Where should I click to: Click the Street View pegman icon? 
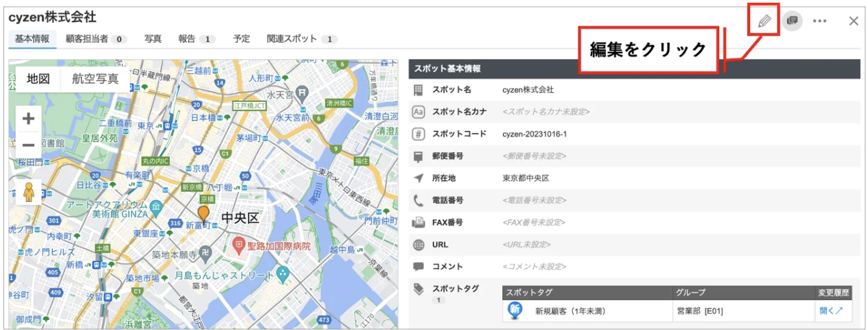point(28,192)
